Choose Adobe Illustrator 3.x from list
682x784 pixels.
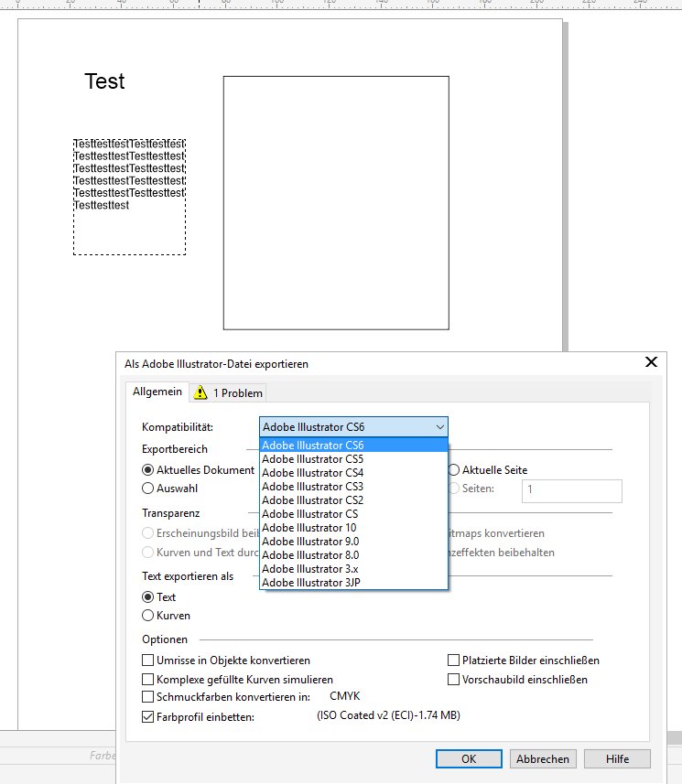tap(353, 569)
